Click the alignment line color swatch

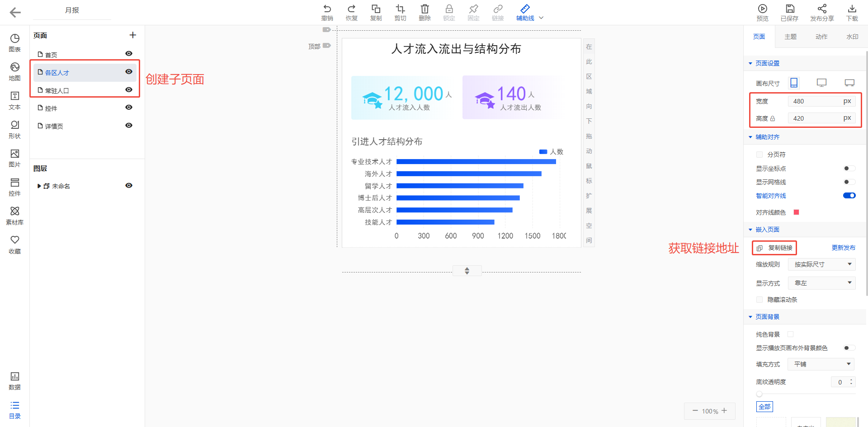click(x=796, y=212)
